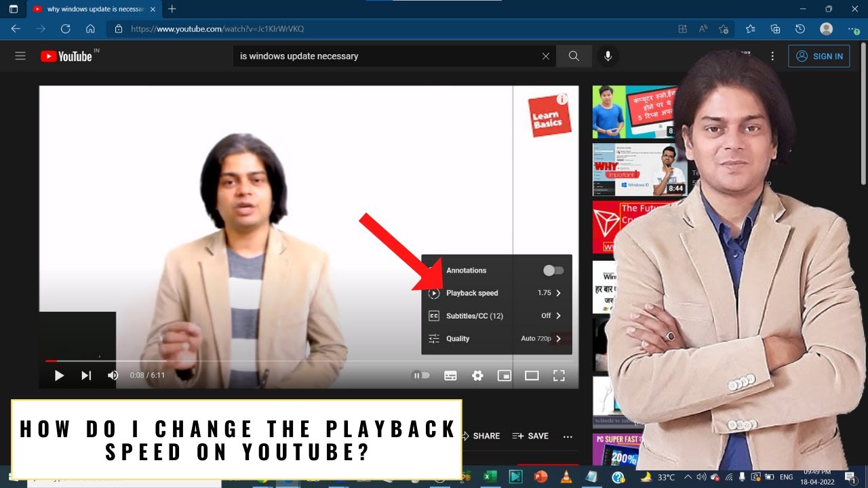Open the Edge History icon
Image resolution: width=868 pixels, height=488 pixels.
tap(800, 29)
